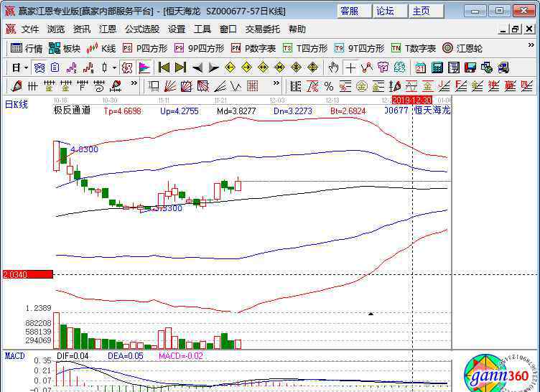
Task: Click the yellow diamond with double-headed horizontal arrow
Action: pos(263,67)
